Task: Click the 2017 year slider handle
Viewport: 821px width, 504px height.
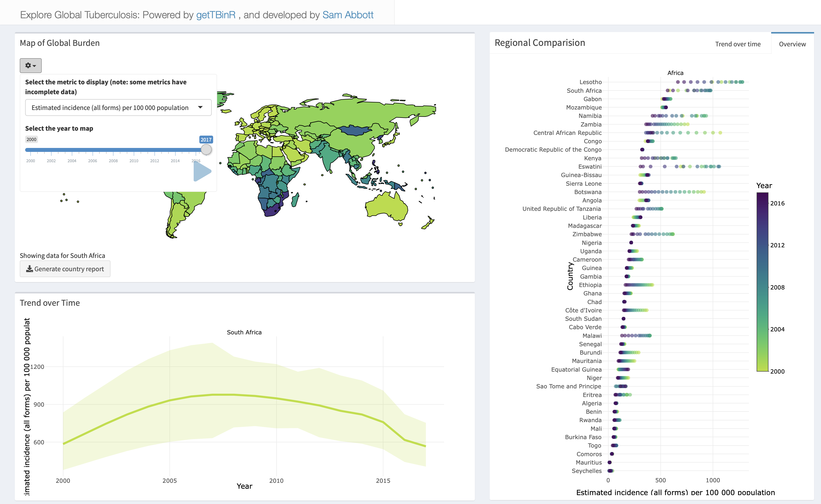Action: tap(206, 149)
